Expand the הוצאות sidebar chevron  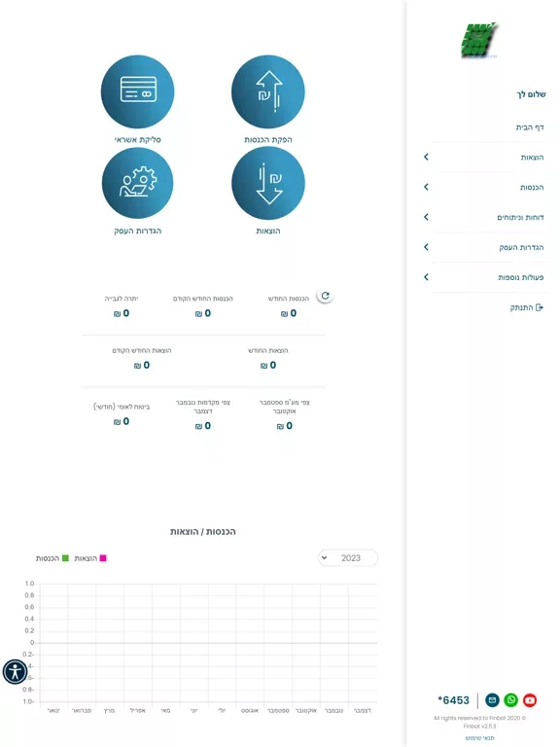(426, 157)
